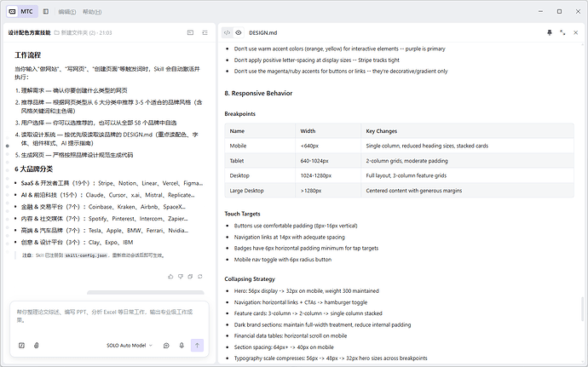Copy the chat response
The image size is (588, 367).
(190, 277)
